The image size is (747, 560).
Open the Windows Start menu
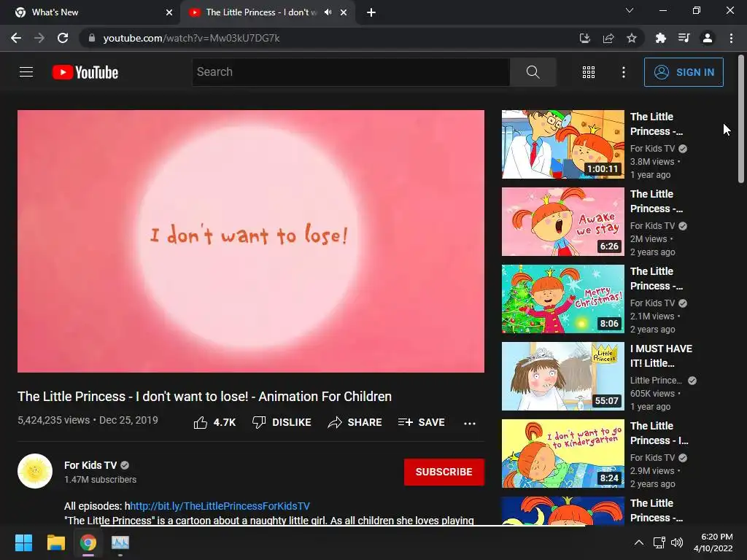tap(23, 542)
